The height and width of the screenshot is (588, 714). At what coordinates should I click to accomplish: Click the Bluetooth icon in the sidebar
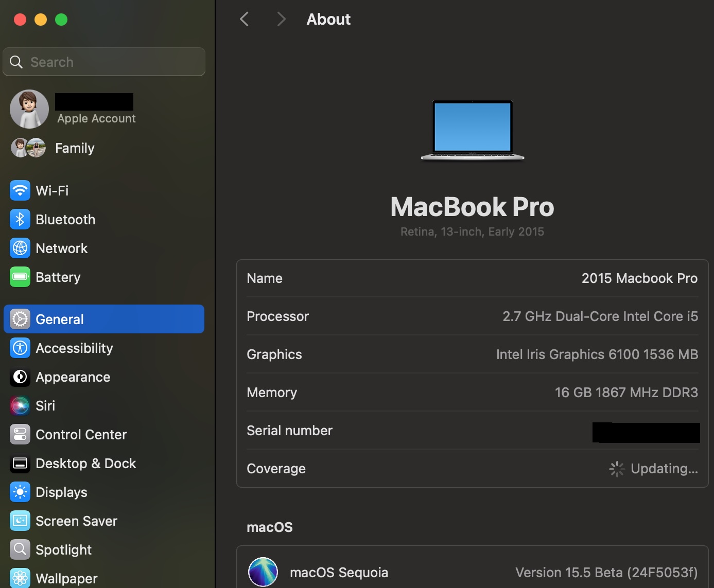[x=20, y=219]
